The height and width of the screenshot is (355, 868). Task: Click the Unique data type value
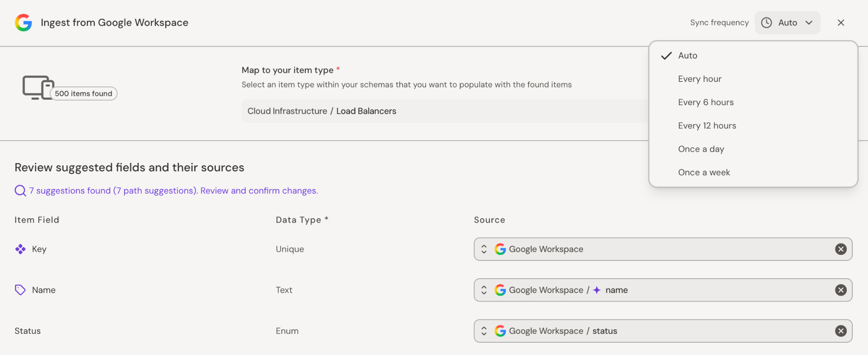290,249
